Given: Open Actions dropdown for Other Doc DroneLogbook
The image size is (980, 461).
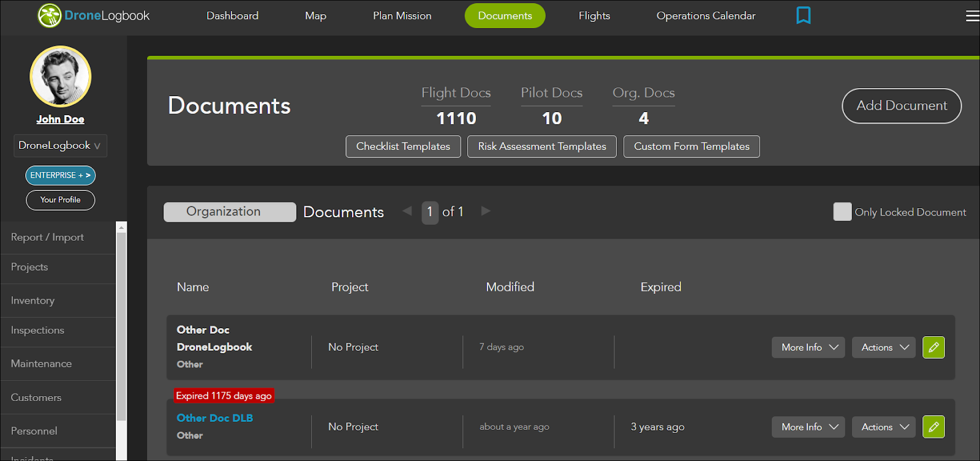Looking at the screenshot, I should (884, 347).
